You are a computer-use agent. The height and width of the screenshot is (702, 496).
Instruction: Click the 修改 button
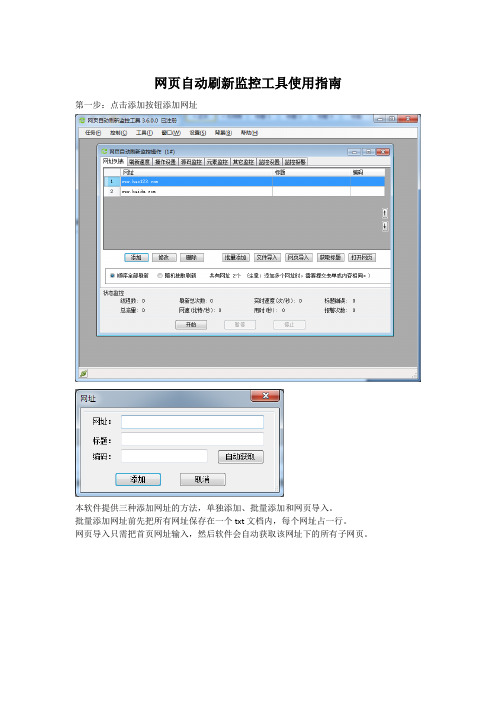click(164, 257)
